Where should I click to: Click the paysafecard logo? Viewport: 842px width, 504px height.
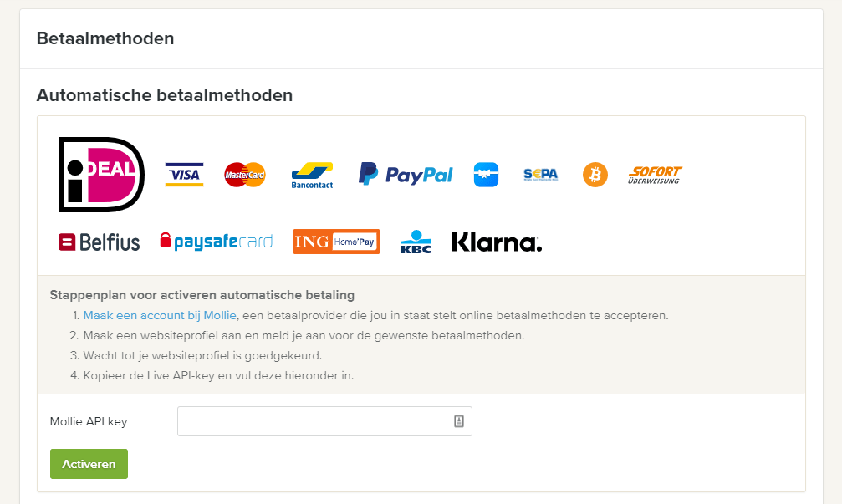tap(217, 242)
